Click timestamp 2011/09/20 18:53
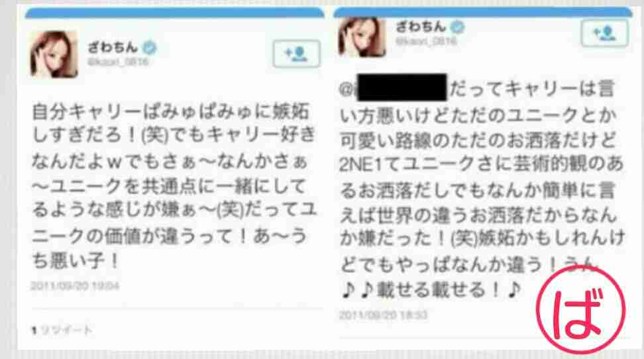The width and height of the screenshot is (644, 359). (x=383, y=315)
